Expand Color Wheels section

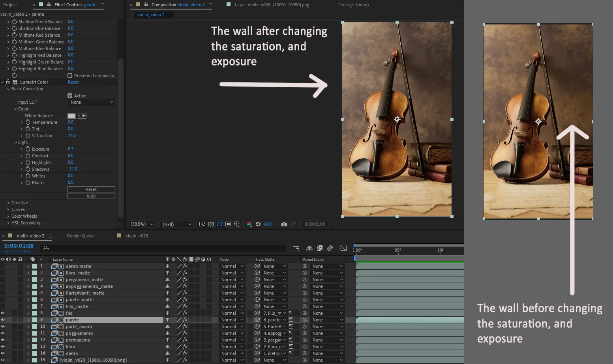[x=8, y=216]
